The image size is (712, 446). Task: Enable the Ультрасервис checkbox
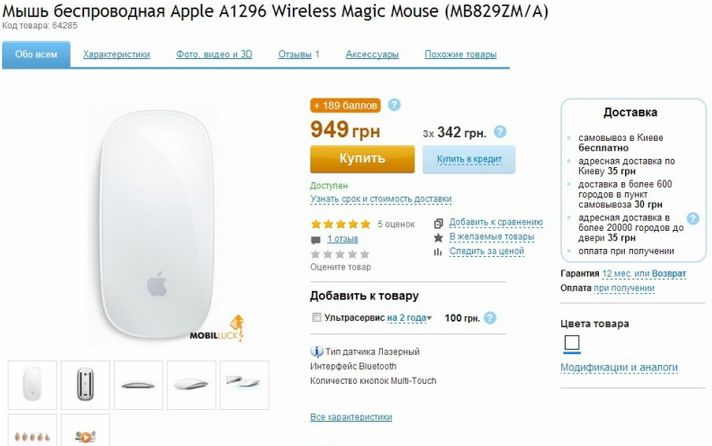pyautogui.click(x=316, y=318)
